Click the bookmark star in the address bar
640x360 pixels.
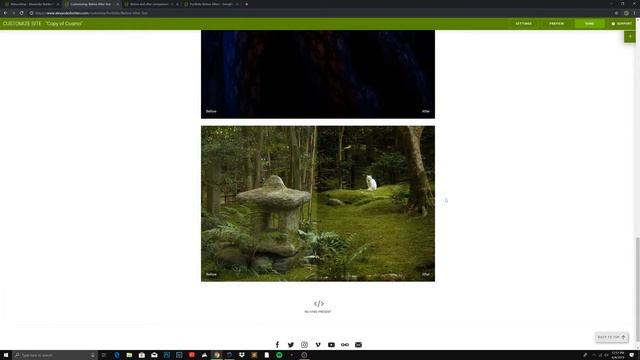pos(616,13)
